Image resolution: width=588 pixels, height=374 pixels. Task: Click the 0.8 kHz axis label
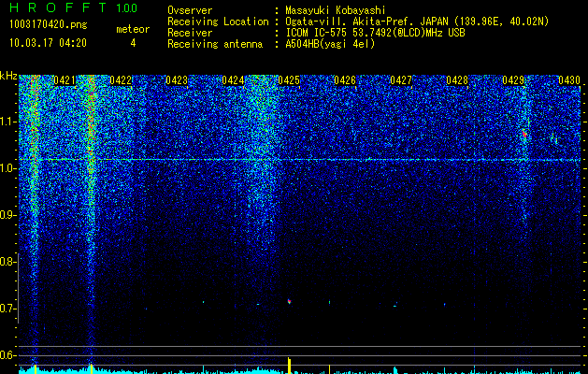point(7,262)
